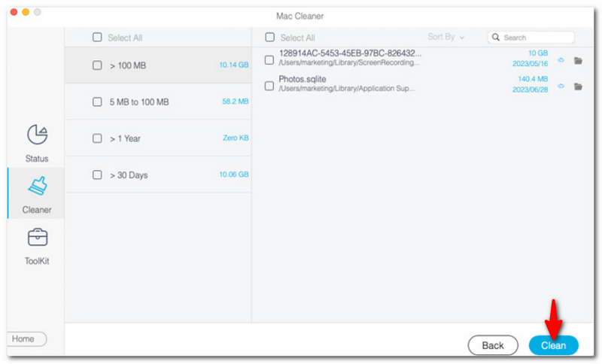Minimize the Mac Cleaner window
The width and height of the screenshot is (602, 364).
[x=26, y=12]
